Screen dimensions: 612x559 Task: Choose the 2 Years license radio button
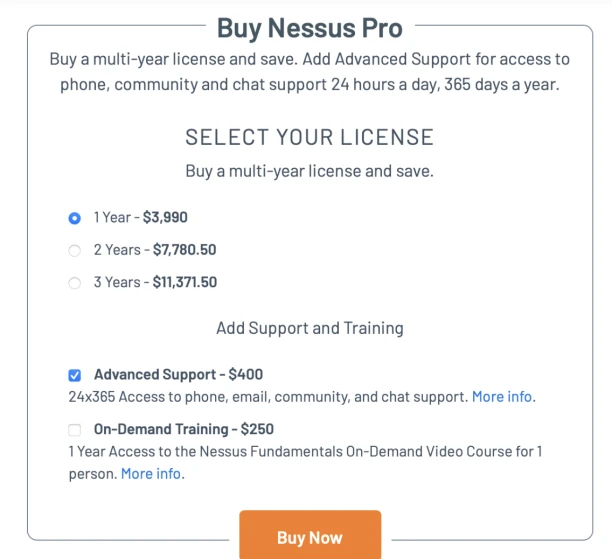point(74,250)
